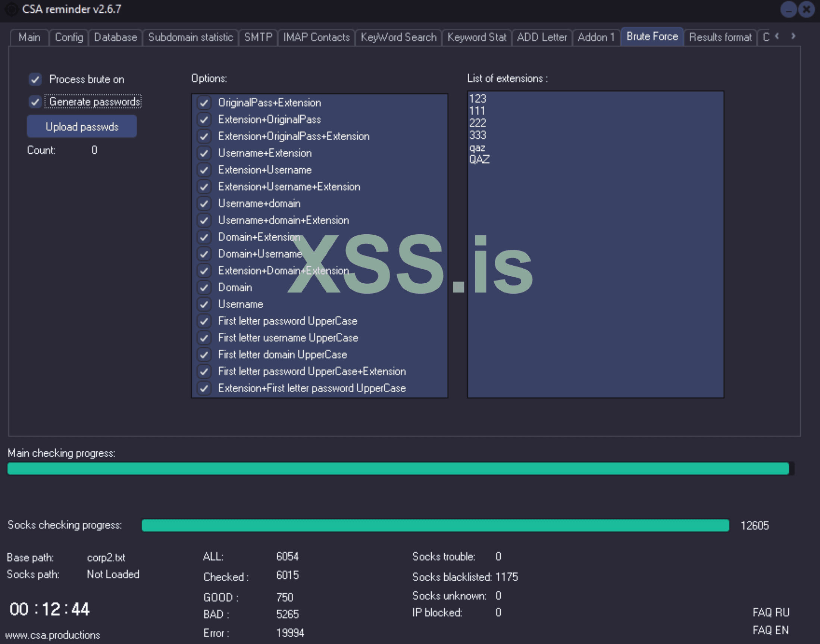Switch to the SMTP tab
Screen dimensions: 820x644
click(x=258, y=37)
